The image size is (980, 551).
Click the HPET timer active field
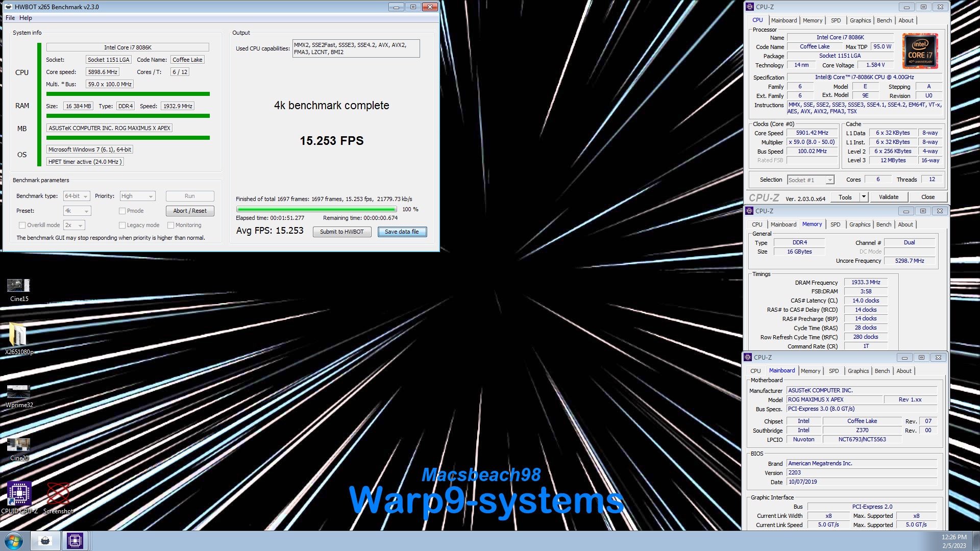(85, 162)
